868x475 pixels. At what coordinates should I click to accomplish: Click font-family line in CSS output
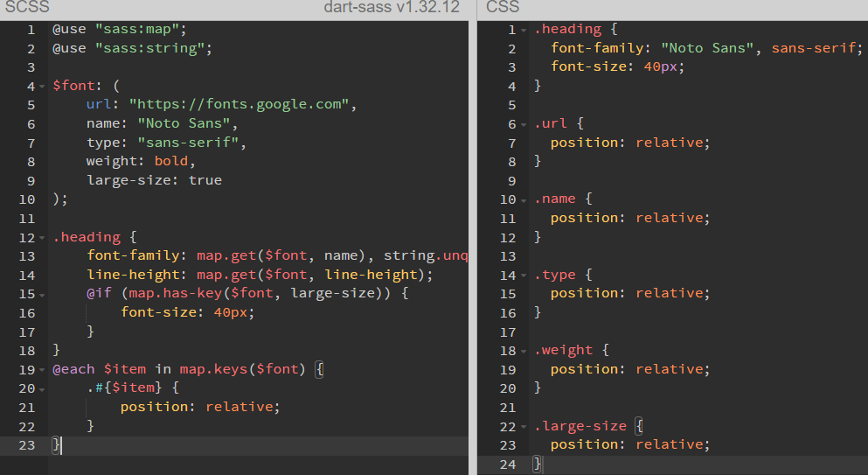(x=706, y=48)
